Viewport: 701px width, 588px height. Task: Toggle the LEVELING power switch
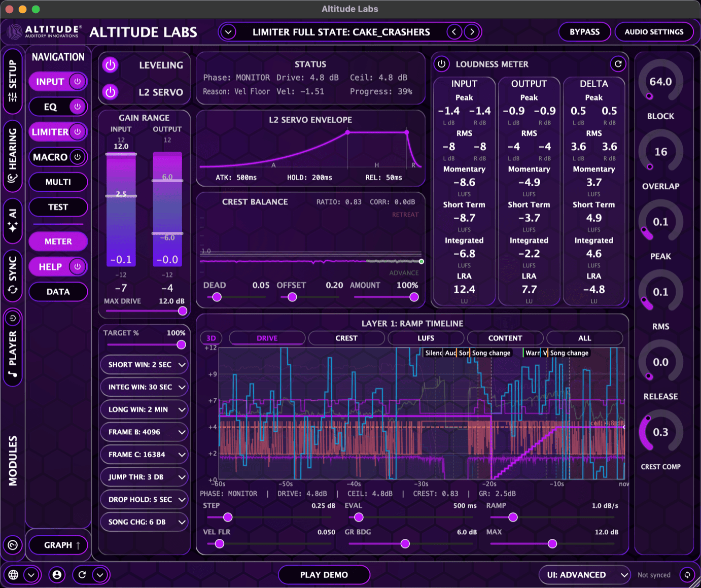pos(110,65)
